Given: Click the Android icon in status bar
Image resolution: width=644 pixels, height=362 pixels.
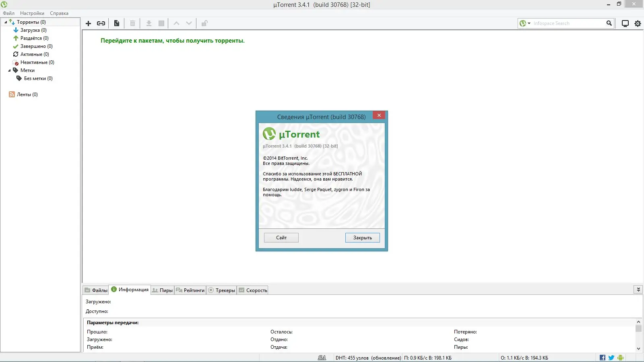Looking at the screenshot, I should click(620, 358).
